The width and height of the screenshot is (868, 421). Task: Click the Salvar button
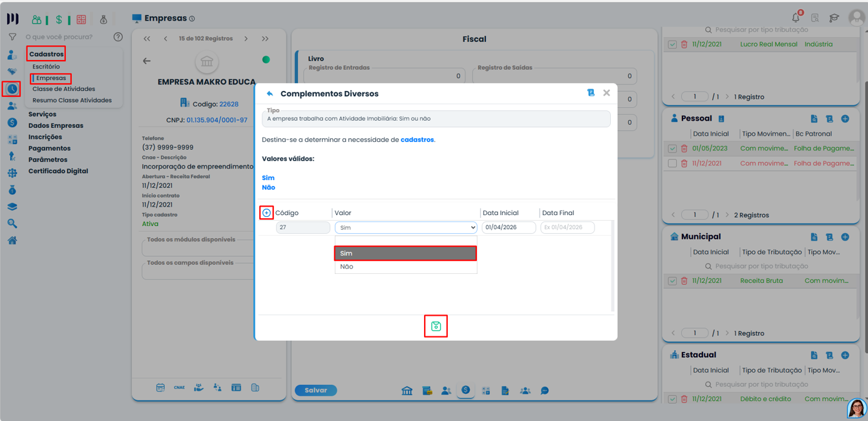[315, 390]
